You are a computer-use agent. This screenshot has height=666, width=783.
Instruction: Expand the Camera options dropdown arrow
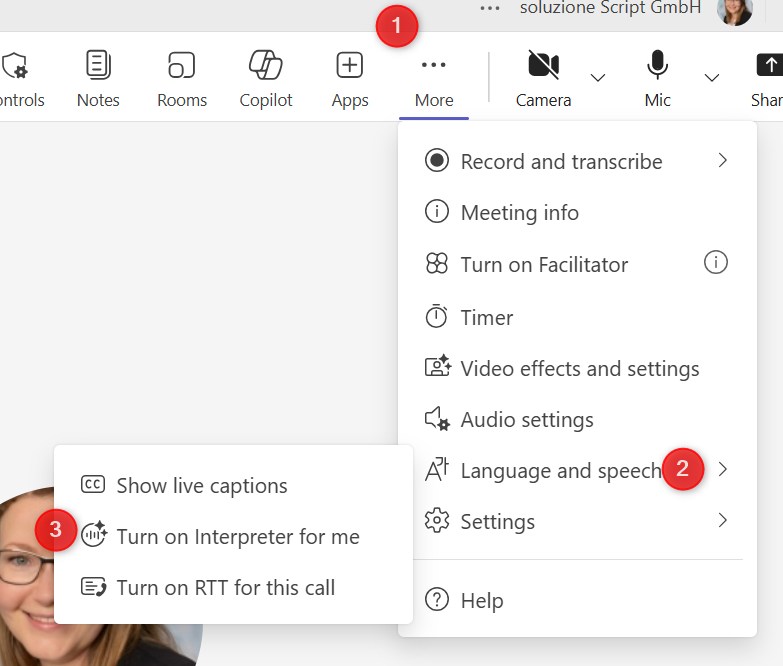coord(598,78)
